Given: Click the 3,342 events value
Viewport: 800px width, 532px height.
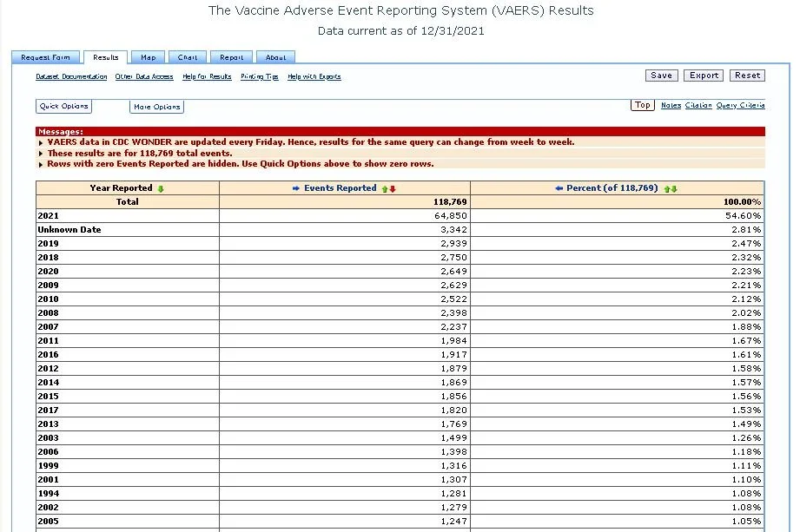Looking at the screenshot, I should [453, 230].
